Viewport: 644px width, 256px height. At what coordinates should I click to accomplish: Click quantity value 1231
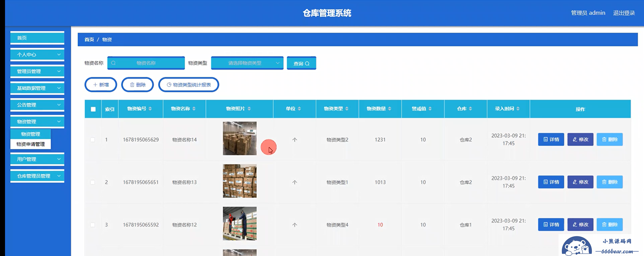[x=380, y=140]
